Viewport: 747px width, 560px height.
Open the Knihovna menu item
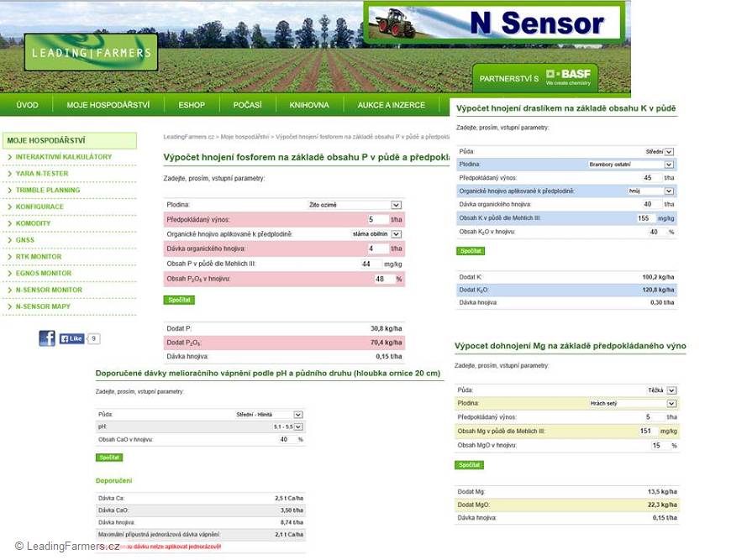click(x=309, y=105)
